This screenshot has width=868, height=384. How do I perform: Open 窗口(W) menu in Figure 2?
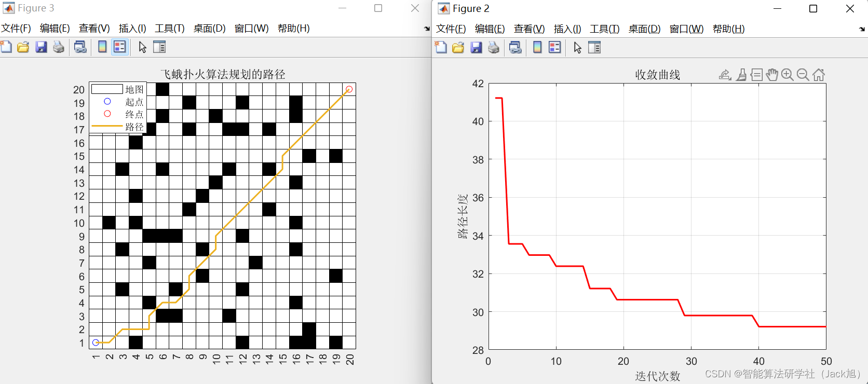686,29
